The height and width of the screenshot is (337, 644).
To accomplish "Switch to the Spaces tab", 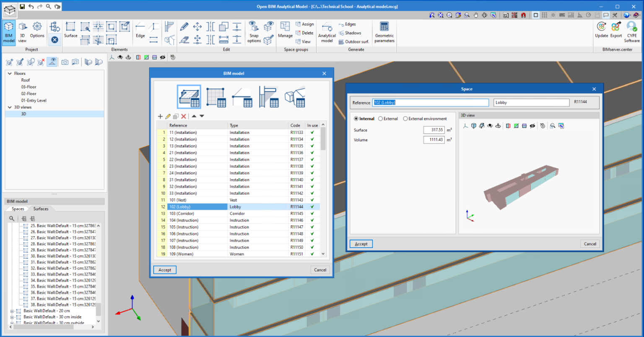I will pyautogui.click(x=18, y=209).
